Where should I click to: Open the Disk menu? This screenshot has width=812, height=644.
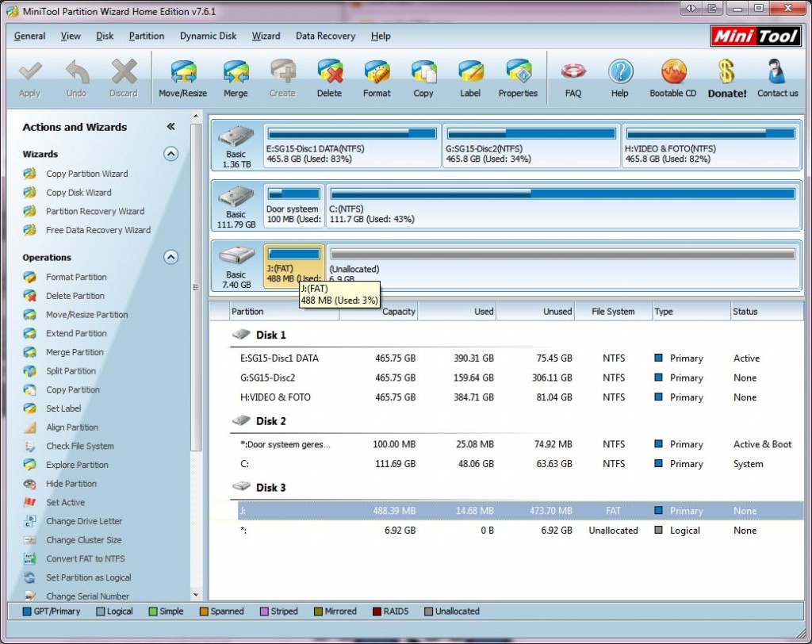(x=105, y=36)
